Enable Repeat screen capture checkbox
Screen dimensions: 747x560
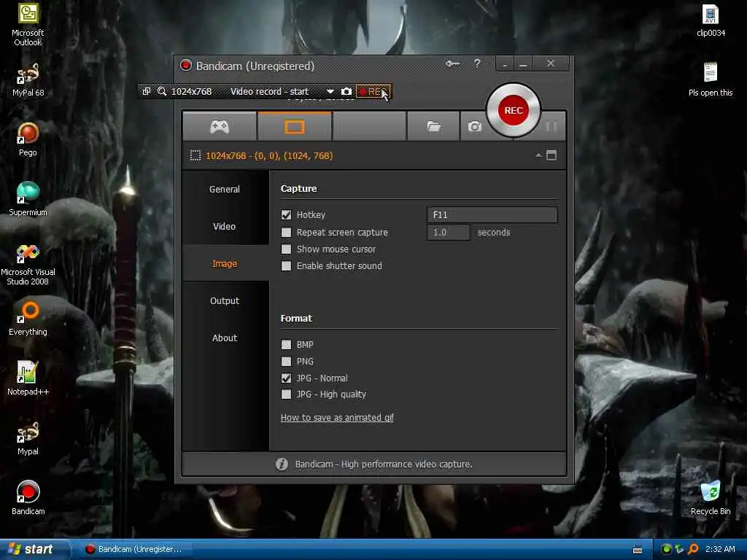click(286, 233)
